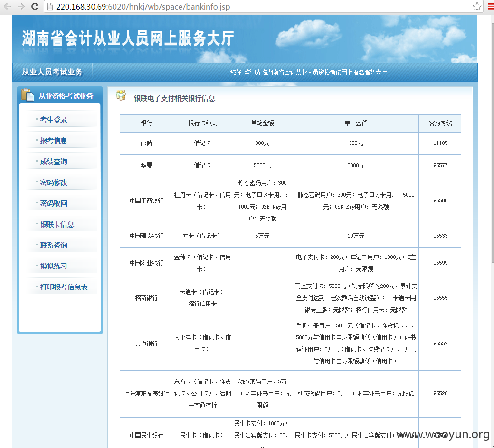Click hotline number 95528
This screenshot has width=494, height=448.
[x=440, y=393]
